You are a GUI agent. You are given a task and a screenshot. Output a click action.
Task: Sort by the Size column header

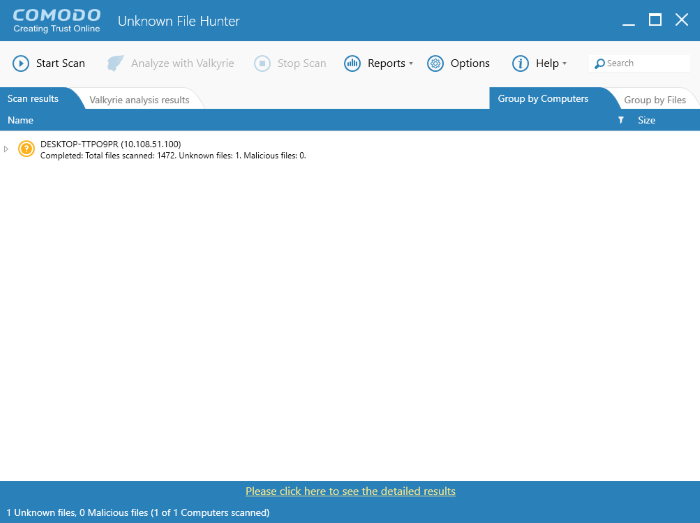(647, 120)
